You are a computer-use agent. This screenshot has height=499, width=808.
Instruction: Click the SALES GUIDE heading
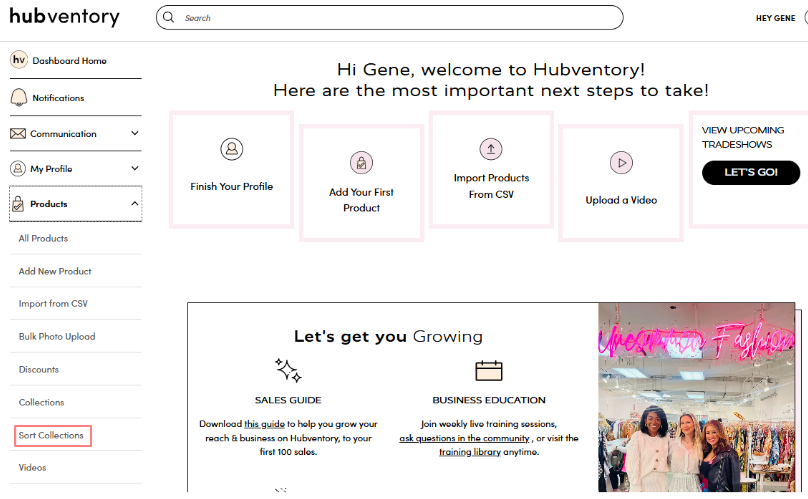[x=288, y=400]
